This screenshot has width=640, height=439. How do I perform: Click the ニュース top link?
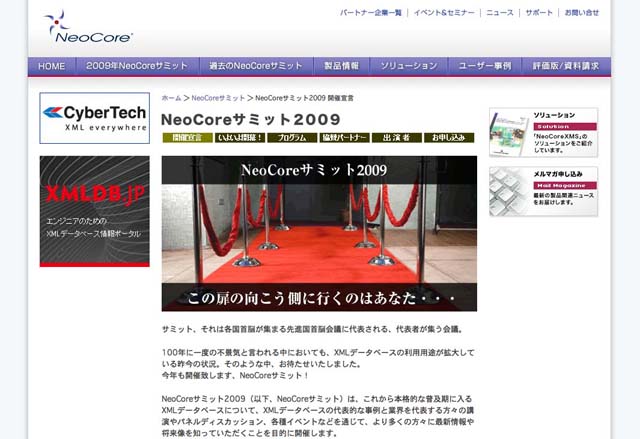(x=500, y=13)
